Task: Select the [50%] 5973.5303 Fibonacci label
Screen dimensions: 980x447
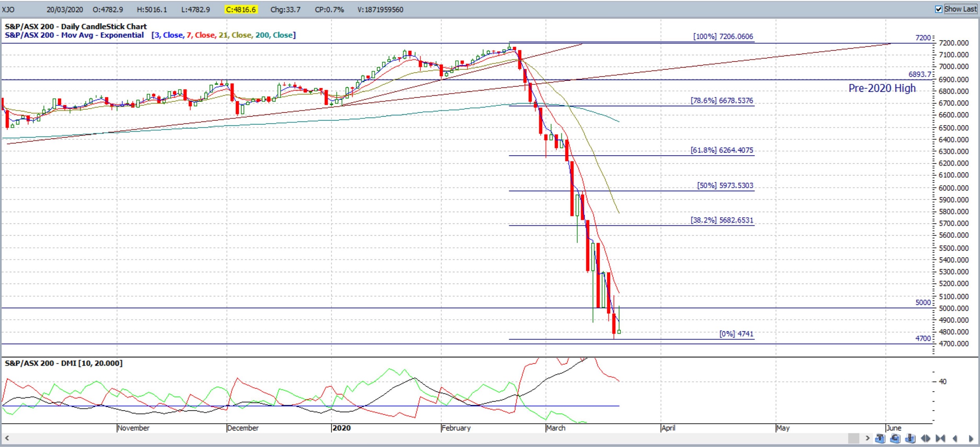Action: [x=725, y=185]
